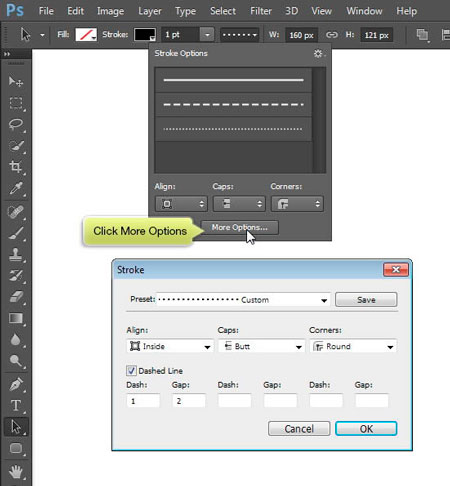450x486 pixels.
Task: Open the Type menu
Action: pyautogui.click(x=185, y=11)
